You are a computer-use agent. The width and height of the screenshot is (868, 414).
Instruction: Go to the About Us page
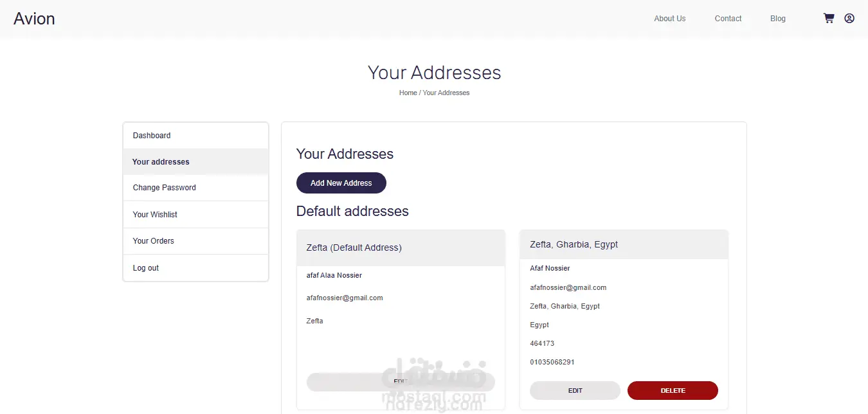669,19
